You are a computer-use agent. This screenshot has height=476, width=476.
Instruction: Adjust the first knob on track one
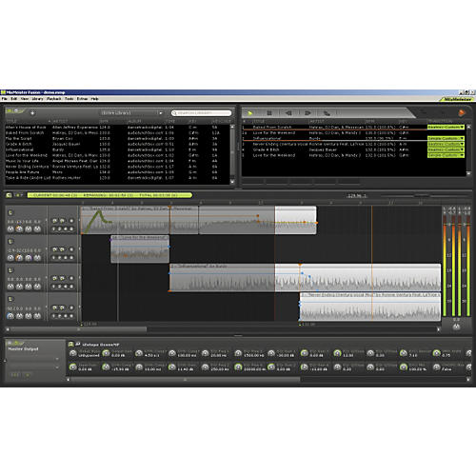click(10, 228)
